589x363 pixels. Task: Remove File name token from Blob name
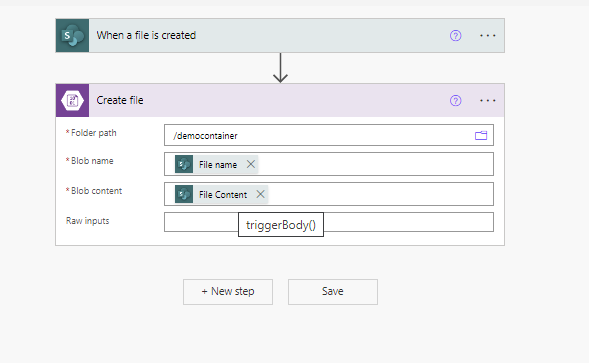[251, 164]
